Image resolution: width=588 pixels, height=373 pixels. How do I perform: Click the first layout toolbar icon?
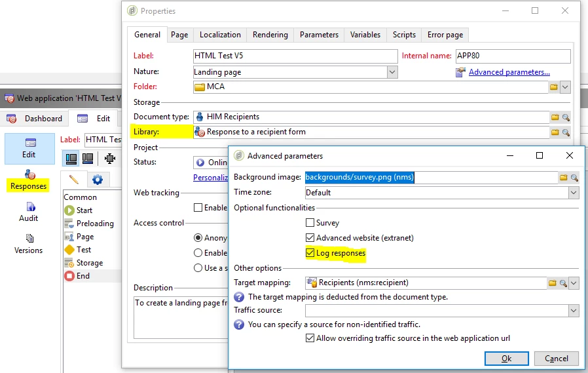click(x=71, y=159)
